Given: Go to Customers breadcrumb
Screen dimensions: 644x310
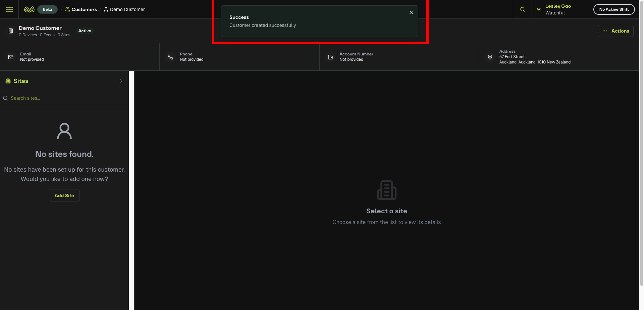Looking at the screenshot, I should 81,9.
